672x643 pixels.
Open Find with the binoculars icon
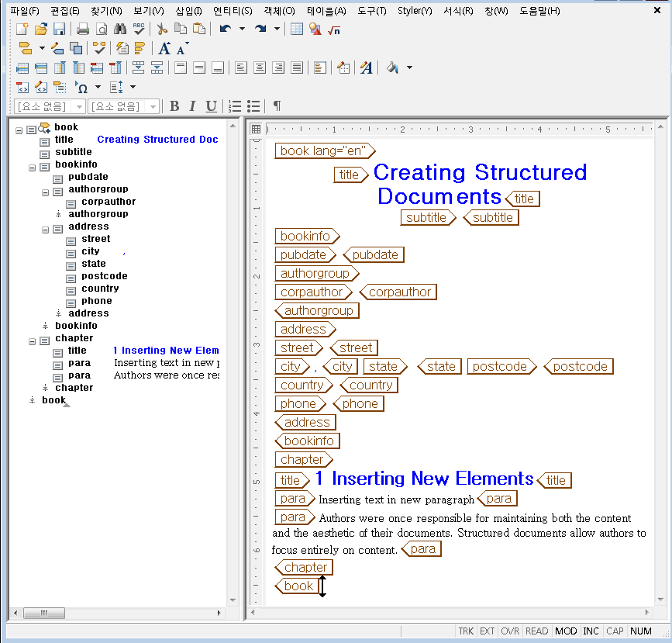(x=120, y=29)
